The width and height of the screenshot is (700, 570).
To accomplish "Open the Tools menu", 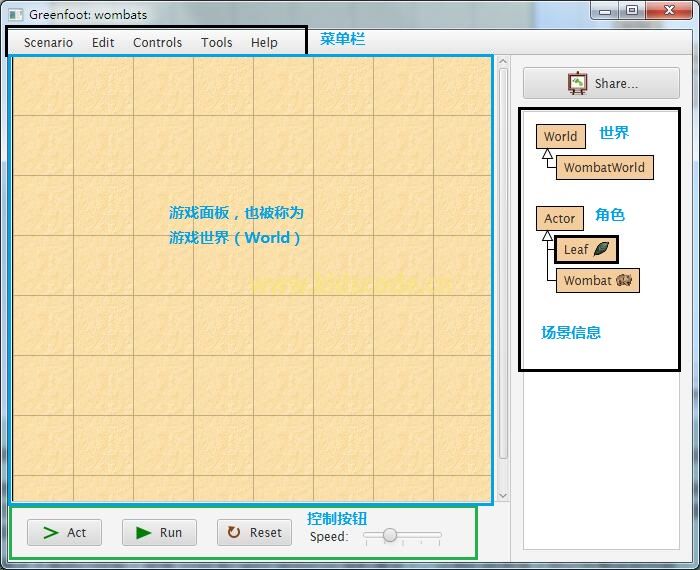I will pos(217,42).
